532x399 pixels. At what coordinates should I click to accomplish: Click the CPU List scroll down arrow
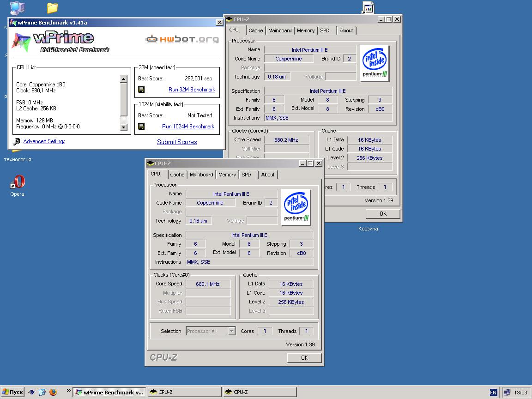123,127
